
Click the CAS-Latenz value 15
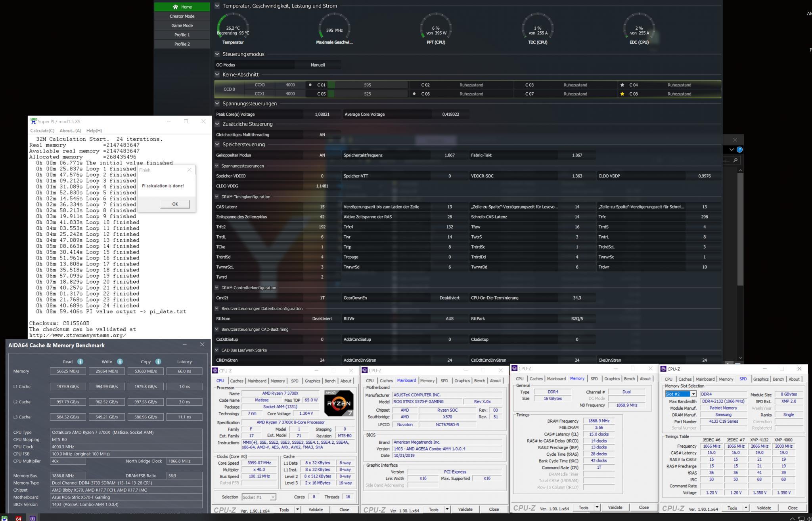click(x=322, y=207)
